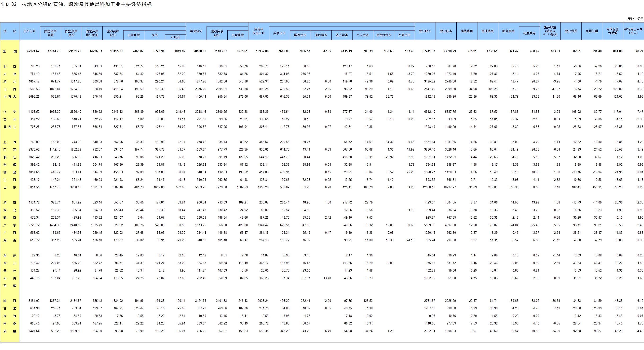Viewport: 644px width, 350px height.
Task: Click the 资产总计 column header
Action: [x=30, y=31]
